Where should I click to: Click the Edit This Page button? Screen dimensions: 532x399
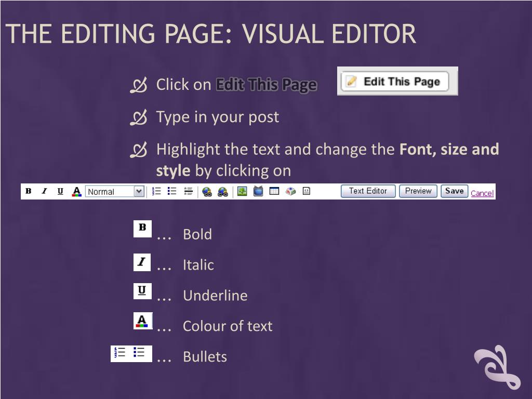395,82
